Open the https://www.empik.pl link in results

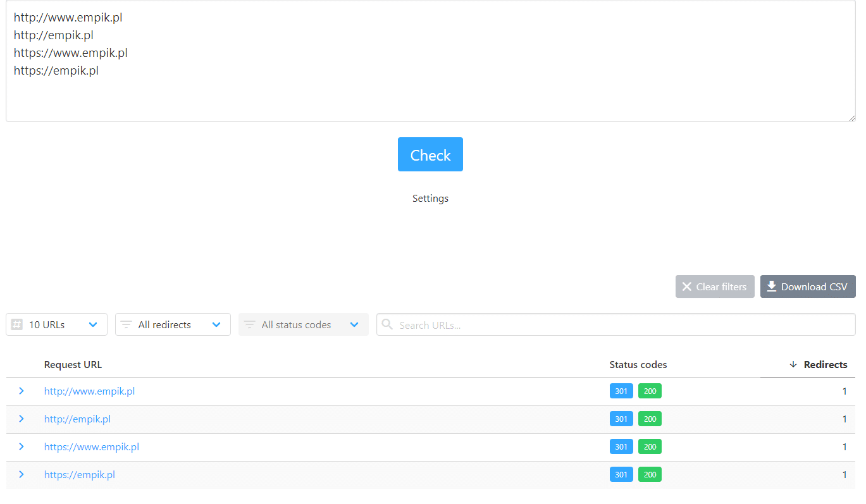click(x=92, y=447)
